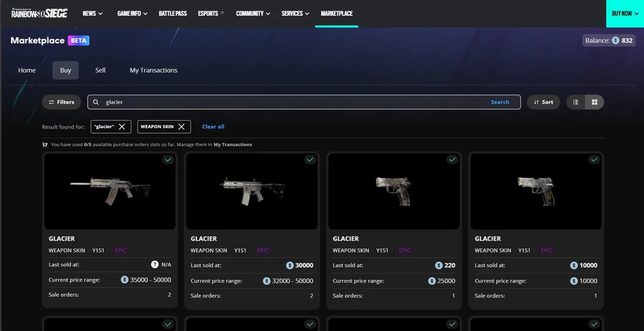644x331 pixels.
Task: Click the credit coin icon next to 220
Action: (x=438, y=265)
